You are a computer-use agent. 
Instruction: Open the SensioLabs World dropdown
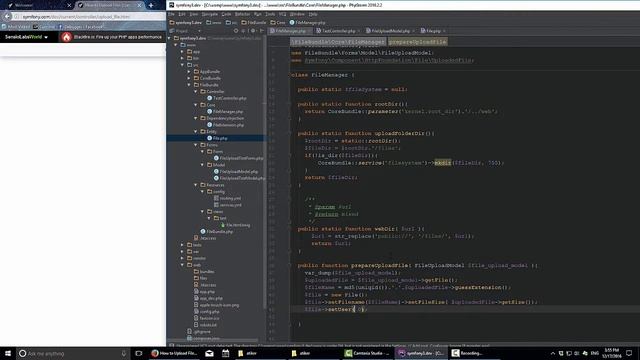26,37
